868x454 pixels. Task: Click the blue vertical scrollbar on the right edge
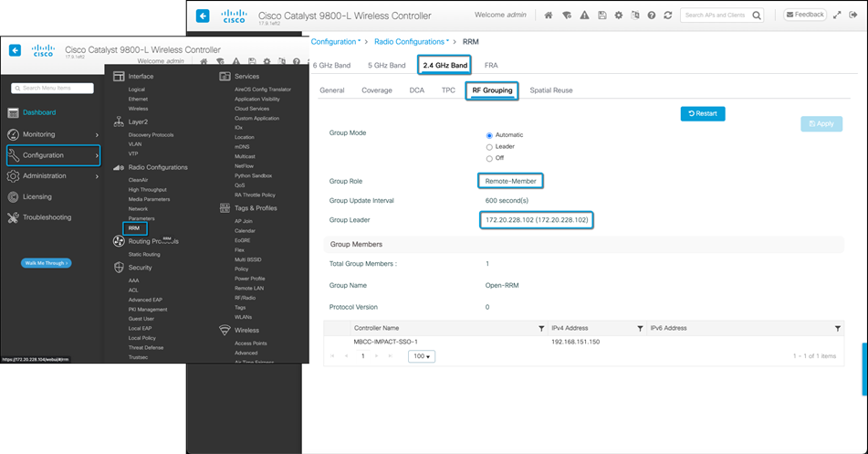pos(864,369)
